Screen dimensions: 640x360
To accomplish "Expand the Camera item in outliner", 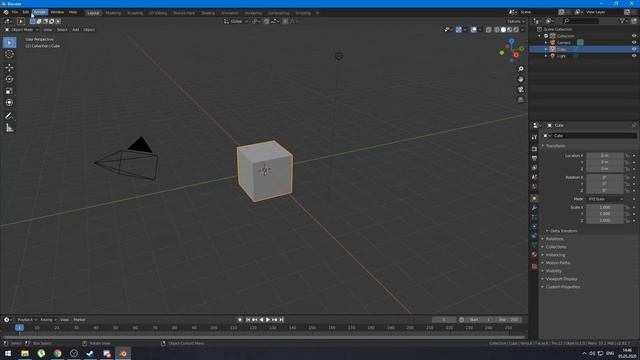I will tap(546, 42).
